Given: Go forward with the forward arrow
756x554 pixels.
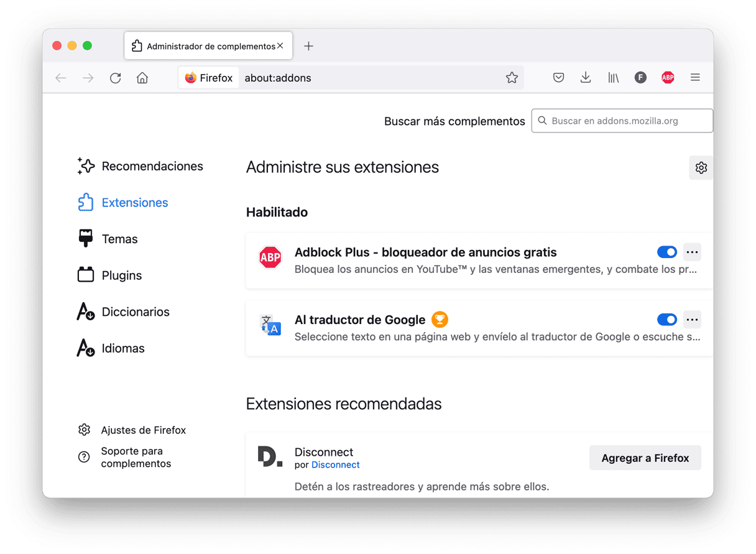Looking at the screenshot, I should [88, 78].
